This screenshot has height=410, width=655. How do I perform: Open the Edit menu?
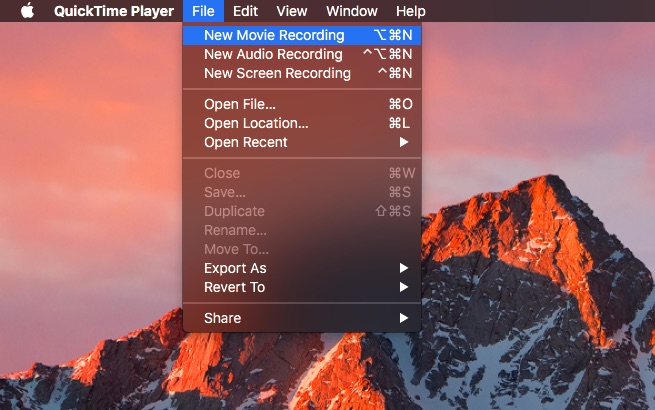(x=245, y=11)
